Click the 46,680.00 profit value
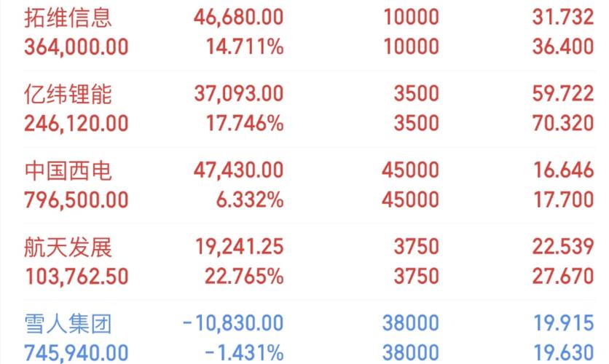Viewport: 609px width, 364px height. (238, 16)
